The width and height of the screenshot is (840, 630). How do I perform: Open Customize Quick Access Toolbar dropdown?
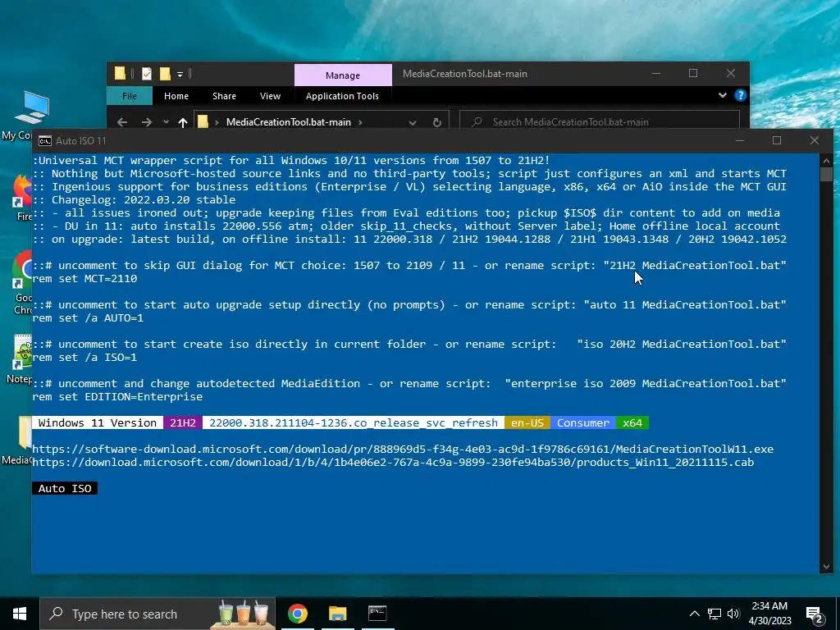coord(180,75)
